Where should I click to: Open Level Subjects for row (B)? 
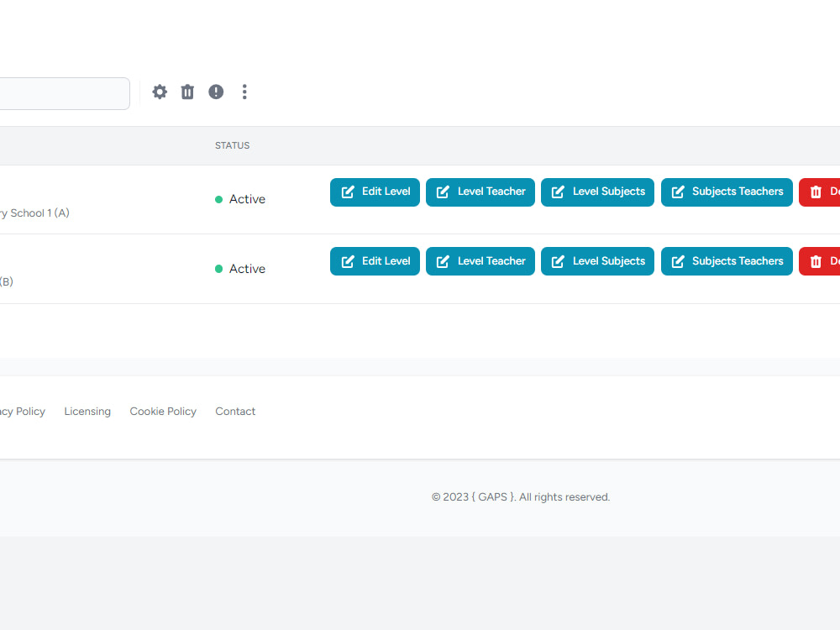coord(597,261)
